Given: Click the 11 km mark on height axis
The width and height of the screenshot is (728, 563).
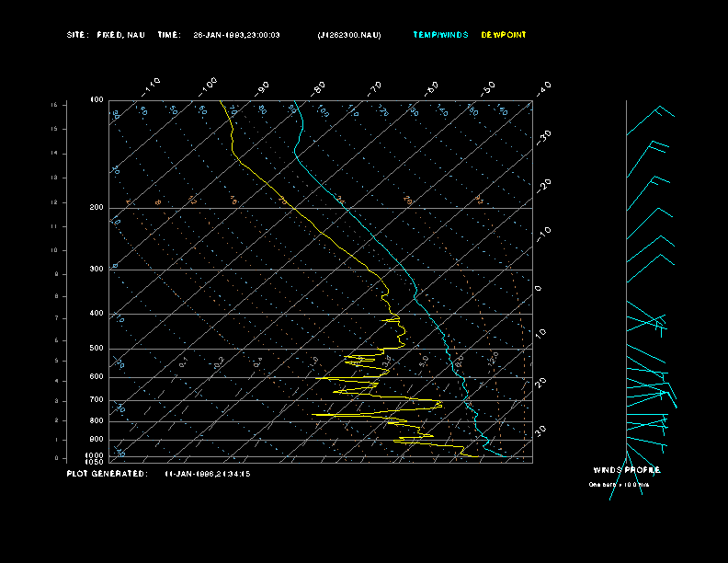Looking at the screenshot, I should point(54,226).
